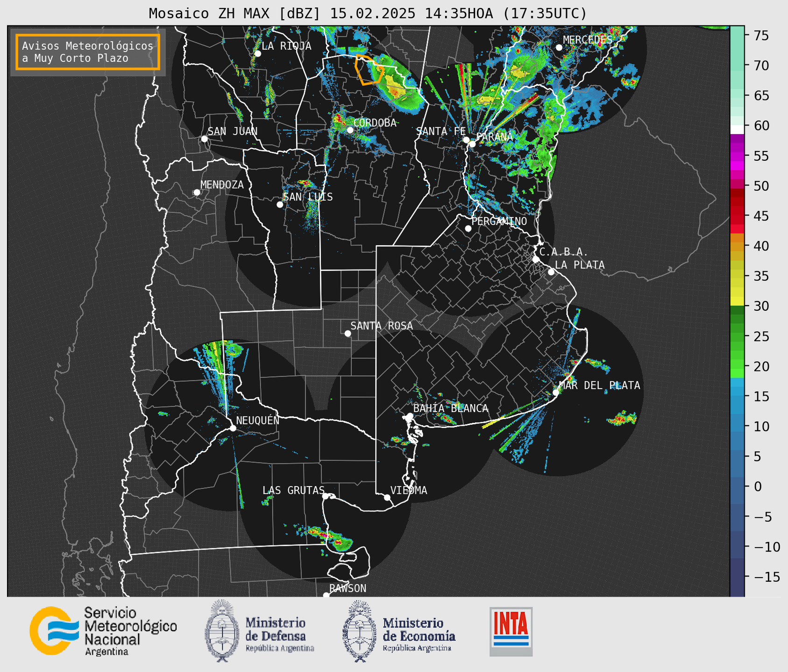Click the SAN JUAN city label
Image resolution: width=788 pixels, height=672 pixels.
click(x=232, y=131)
